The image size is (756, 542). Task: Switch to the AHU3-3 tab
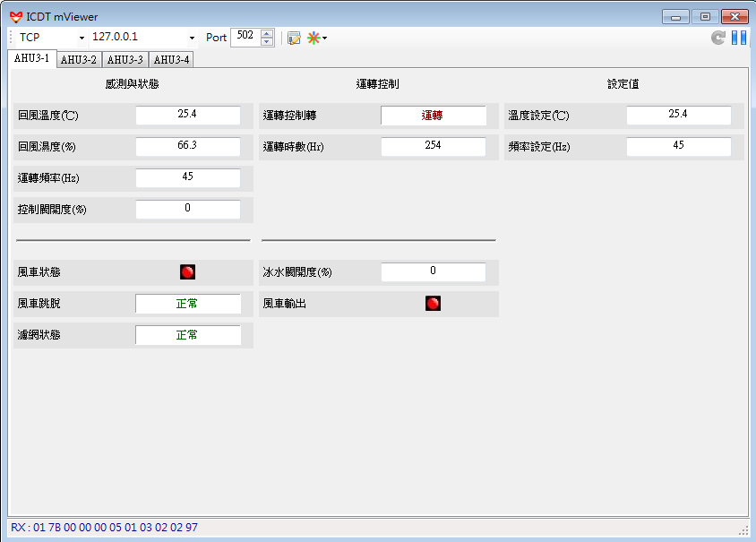point(125,60)
